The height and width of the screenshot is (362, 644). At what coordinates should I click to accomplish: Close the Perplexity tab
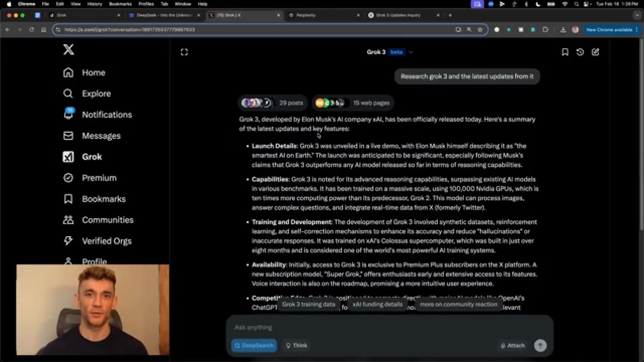[358, 15]
